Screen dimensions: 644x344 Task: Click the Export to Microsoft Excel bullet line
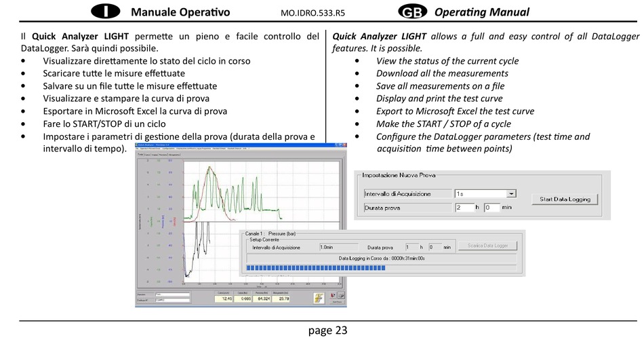455,111
